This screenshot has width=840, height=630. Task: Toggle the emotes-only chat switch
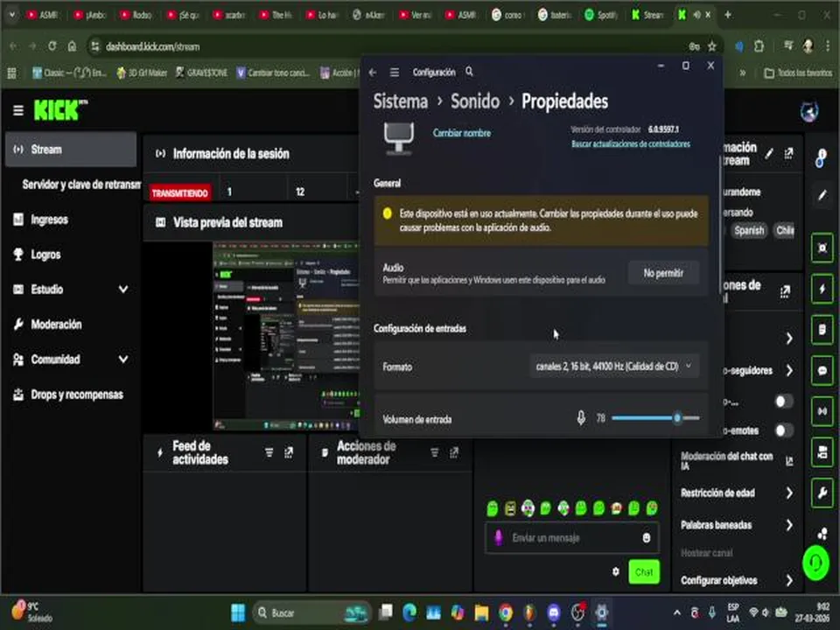pyautogui.click(x=784, y=430)
